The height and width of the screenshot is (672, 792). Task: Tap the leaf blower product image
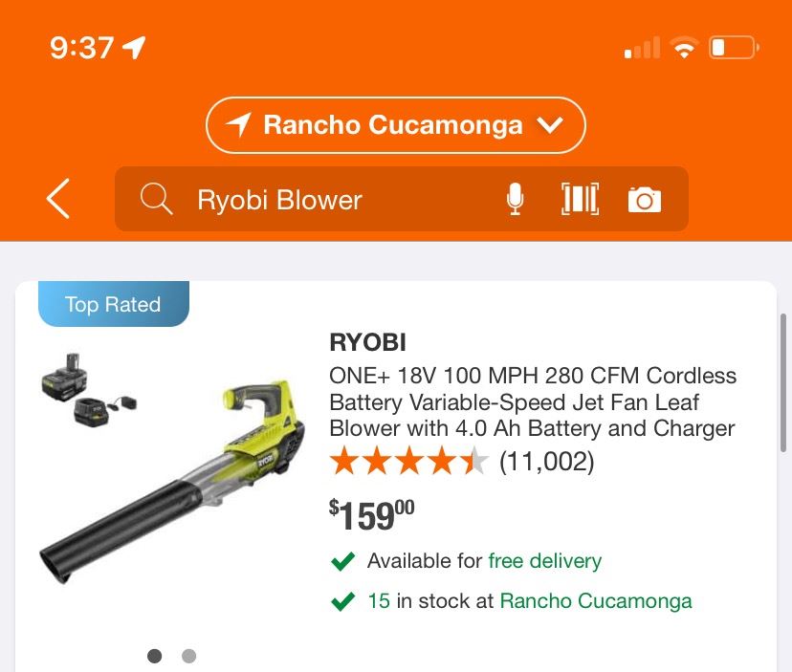click(172, 467)
